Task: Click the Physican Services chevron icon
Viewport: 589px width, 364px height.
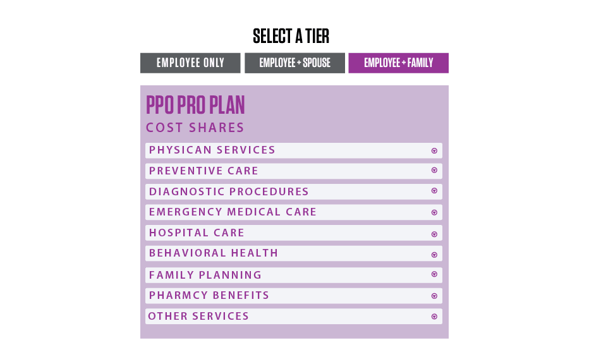Action: (434, 150)
